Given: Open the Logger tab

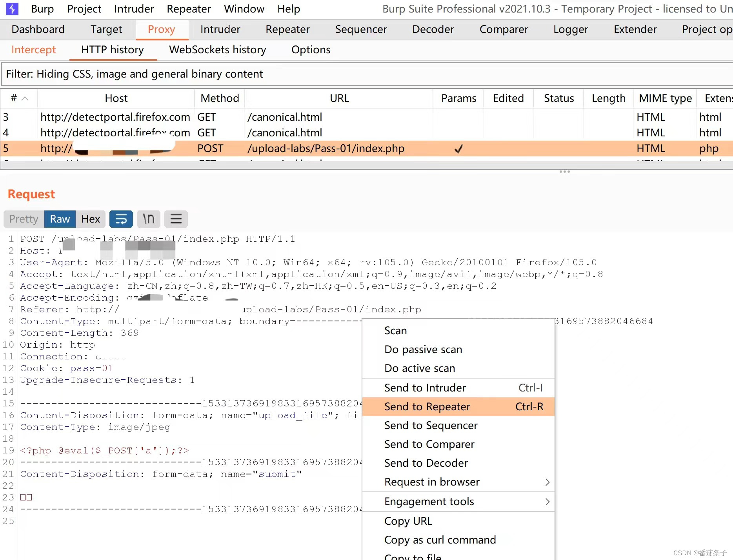Looking at the screenshot, I should 571,29.
